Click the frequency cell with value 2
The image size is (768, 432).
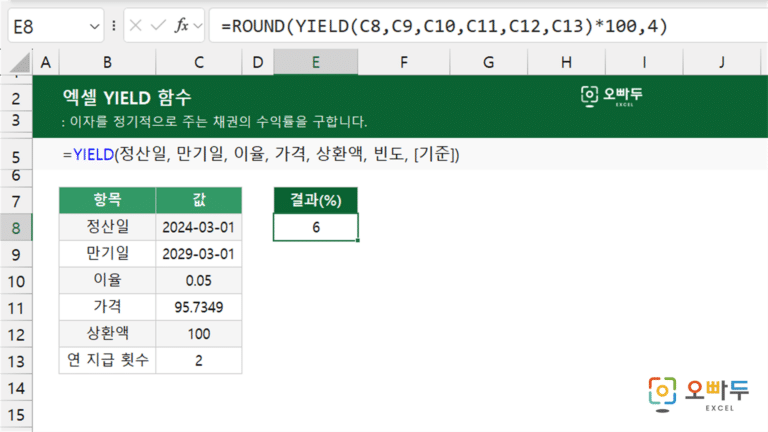(199, 360)
